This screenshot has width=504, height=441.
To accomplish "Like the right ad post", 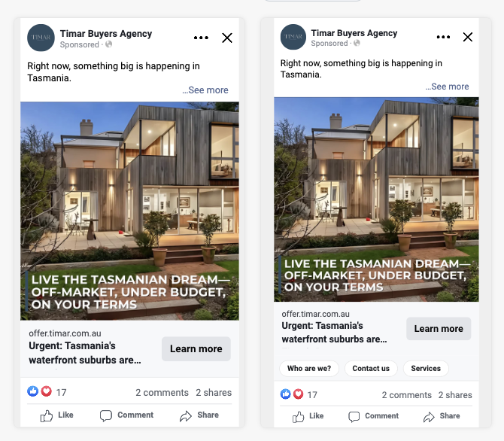I will pos(308,416).
